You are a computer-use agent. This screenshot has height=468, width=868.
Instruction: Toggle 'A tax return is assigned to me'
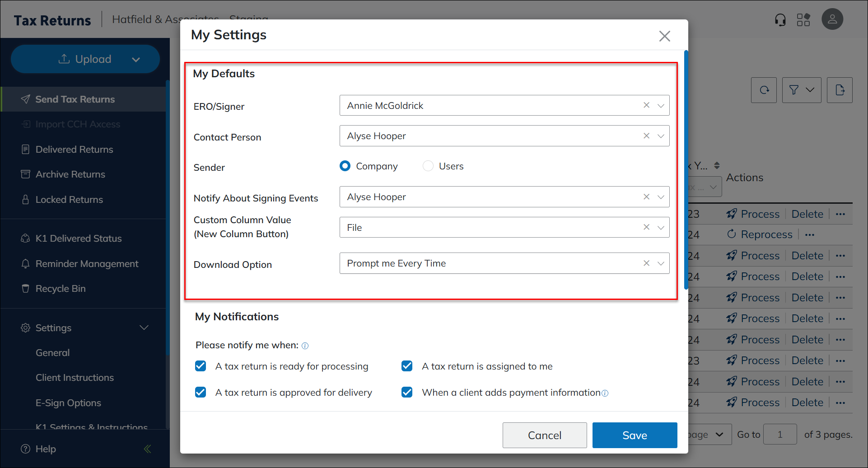tap(407, 366)
